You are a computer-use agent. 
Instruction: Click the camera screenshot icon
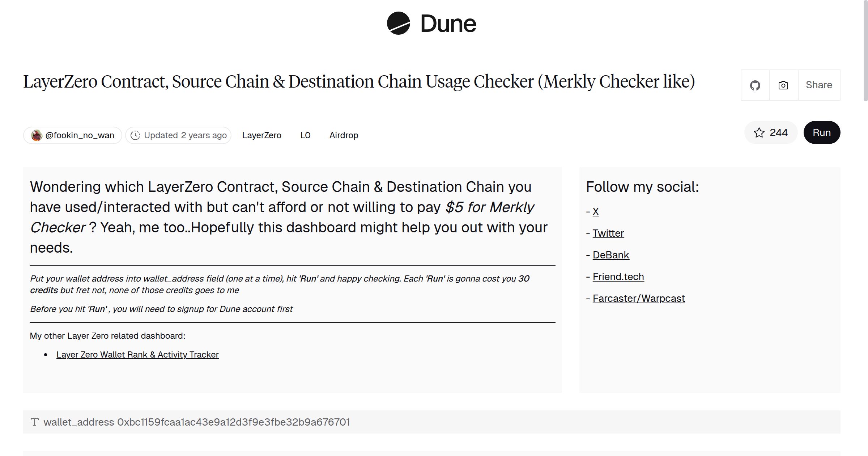783,85
